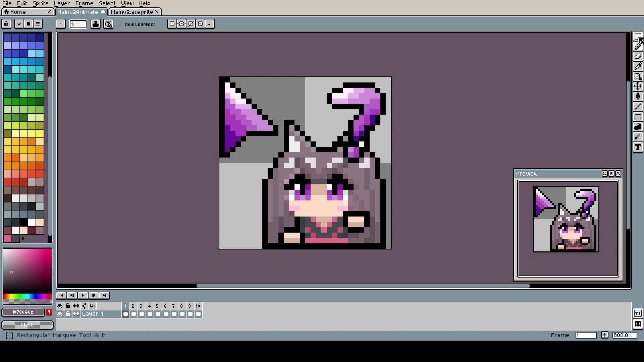Enable the Pixel-perfect checkbox

[120, 24]
